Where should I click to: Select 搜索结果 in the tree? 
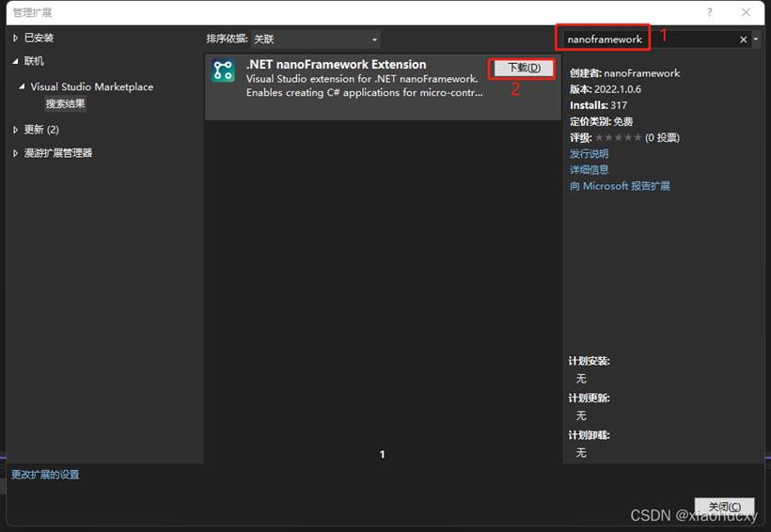[x=65, y=103]
